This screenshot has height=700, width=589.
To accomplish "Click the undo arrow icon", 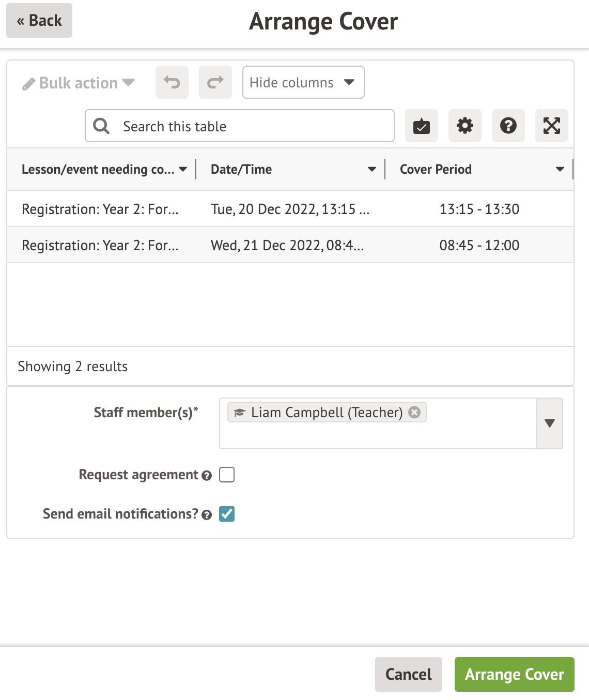I will tap(172, 82).
